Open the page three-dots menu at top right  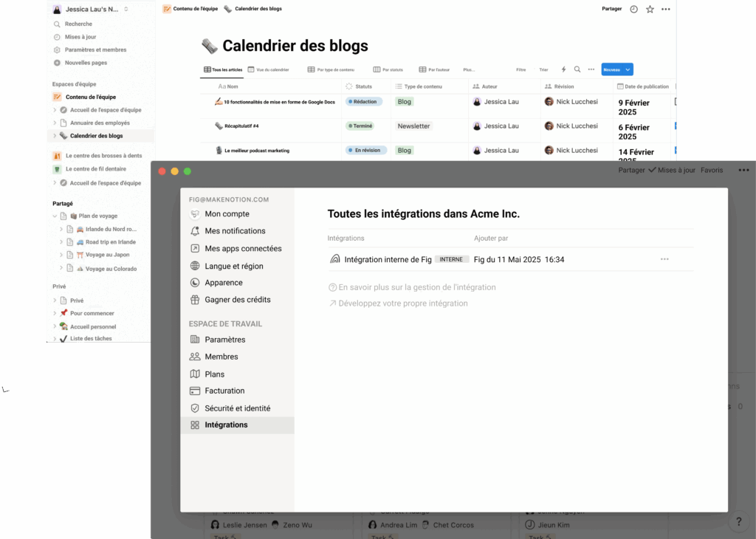[x=666, y=9]
